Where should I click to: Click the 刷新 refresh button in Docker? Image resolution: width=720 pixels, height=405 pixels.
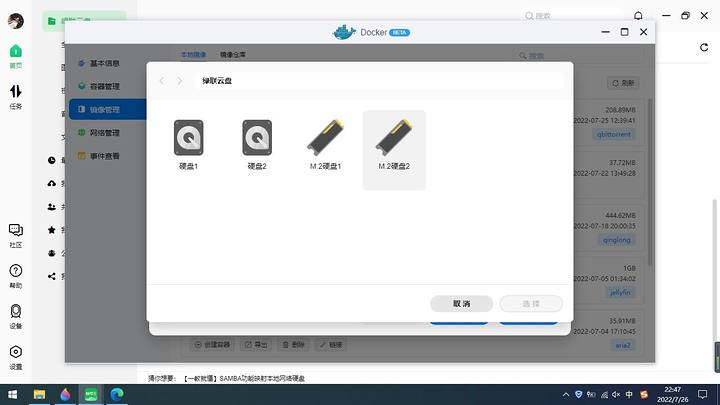(623, 83)
